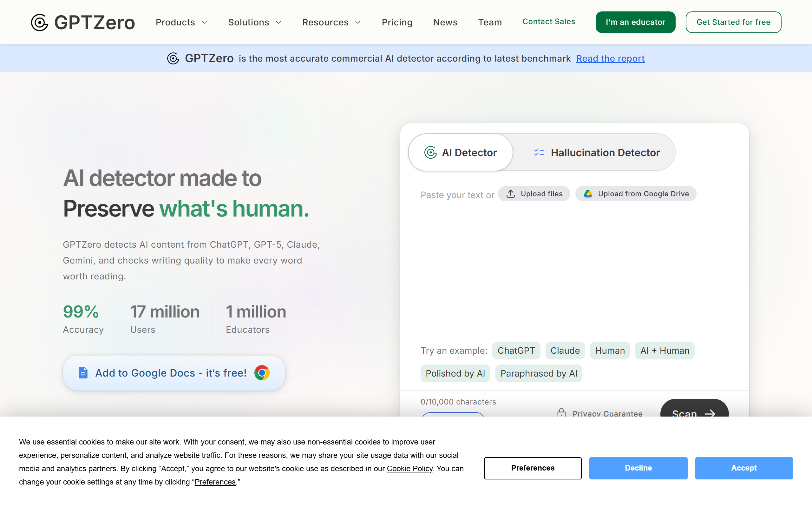Click the 1 million Educators statistic
Image resolution: width=812 pixels, height=508 pixels.
[256, 319]
